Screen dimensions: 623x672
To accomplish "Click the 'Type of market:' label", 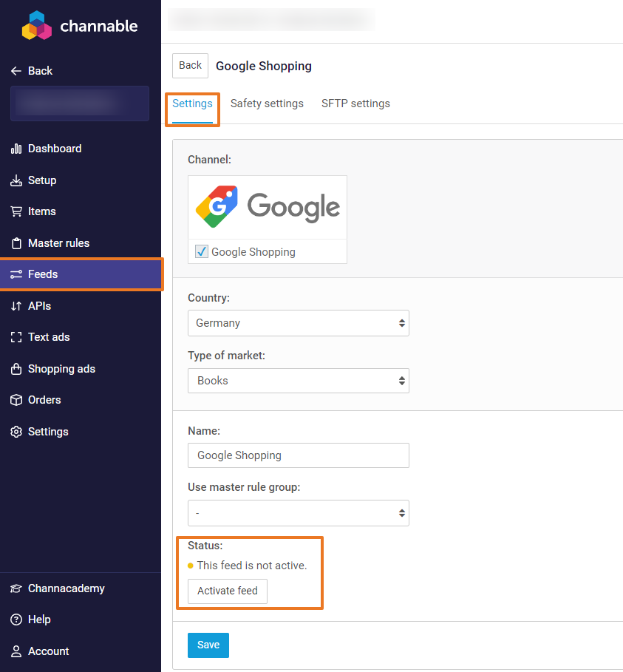I will click(226, 356).
